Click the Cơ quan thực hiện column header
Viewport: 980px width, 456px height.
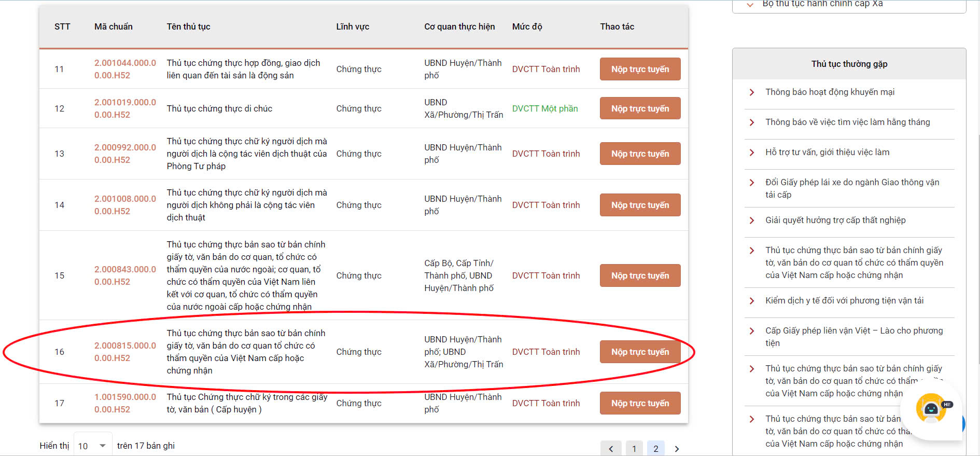coord(459,27)
